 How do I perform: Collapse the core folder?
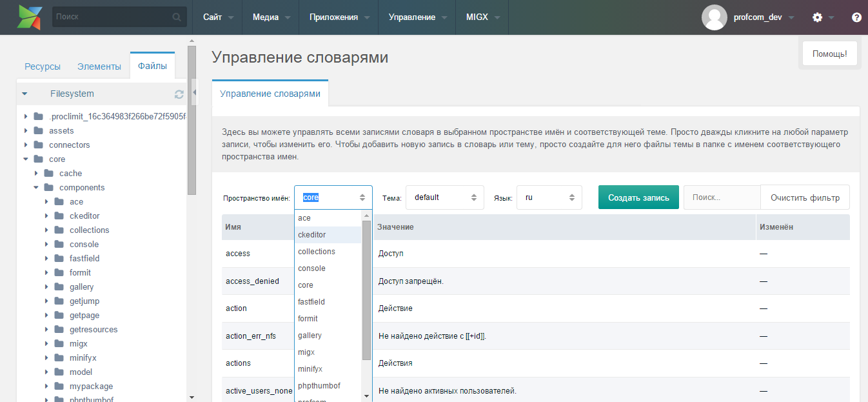[26, 159]
